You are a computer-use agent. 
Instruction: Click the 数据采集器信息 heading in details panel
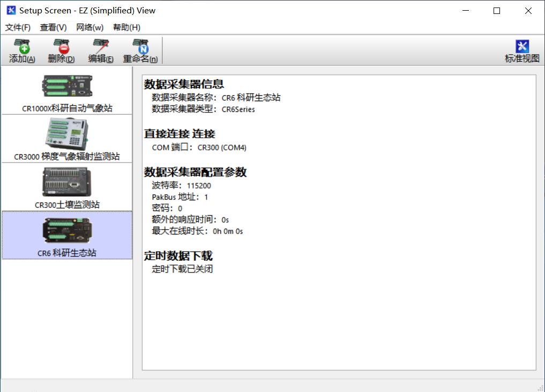[184, 84]
